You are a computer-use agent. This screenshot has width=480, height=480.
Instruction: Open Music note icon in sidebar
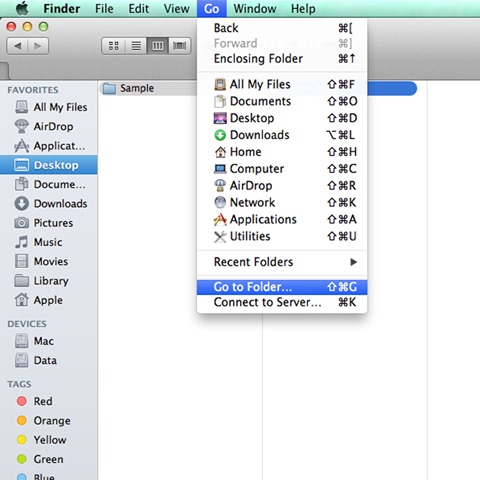click(22, 242)
